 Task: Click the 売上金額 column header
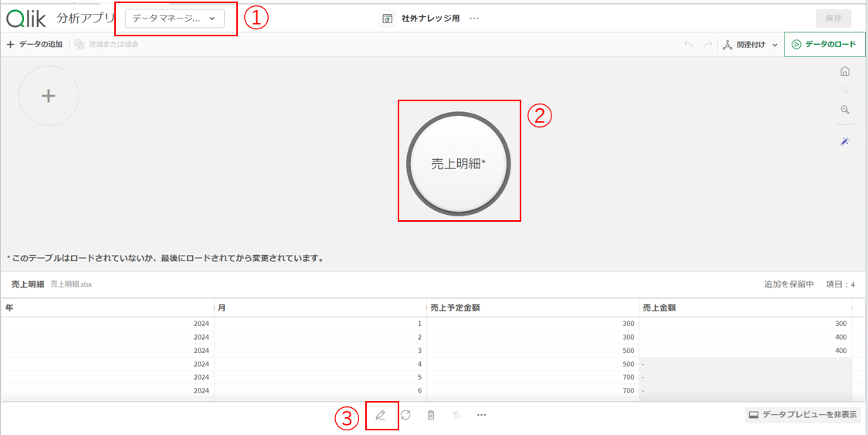pyautogui.click(x=661, y=308)
